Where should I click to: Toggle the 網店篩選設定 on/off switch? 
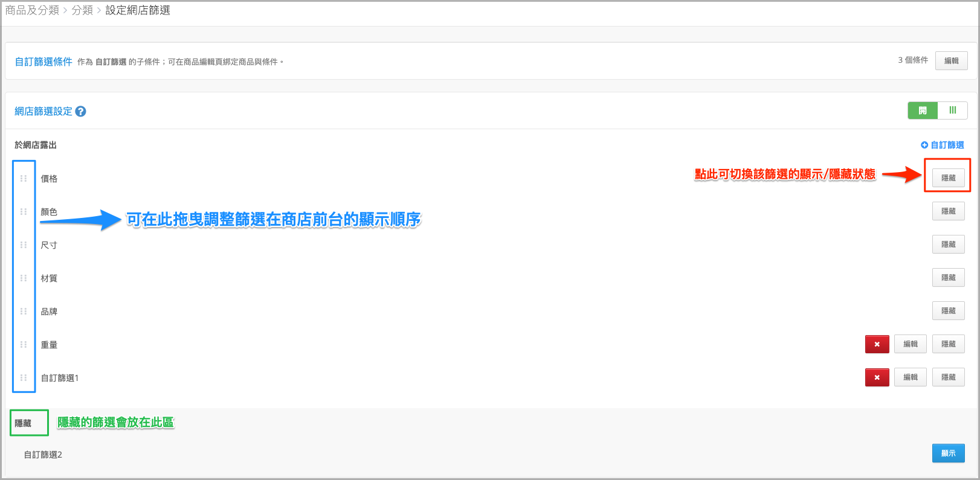(937, 110)
